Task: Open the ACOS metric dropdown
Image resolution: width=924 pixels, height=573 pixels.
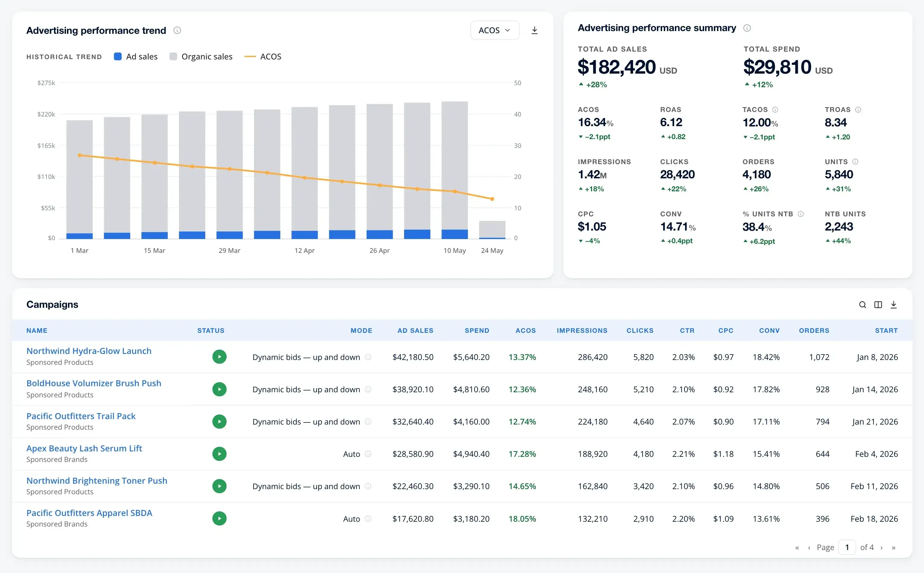Action: [495, 30]
